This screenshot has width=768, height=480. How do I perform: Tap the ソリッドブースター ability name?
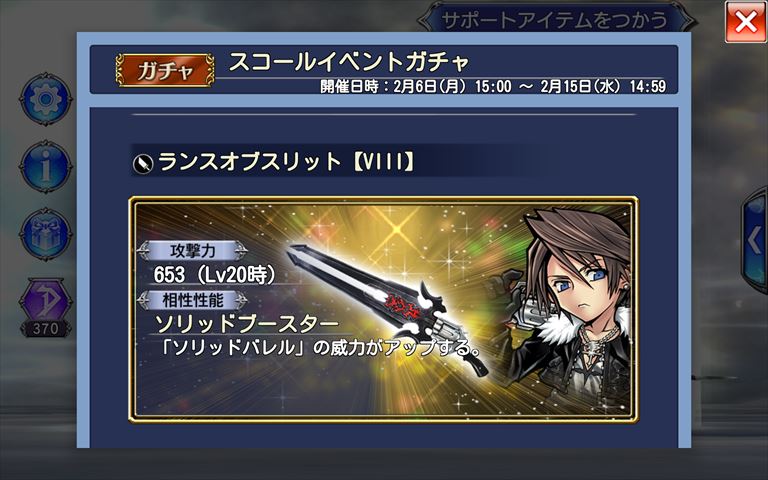click(247, 324)
